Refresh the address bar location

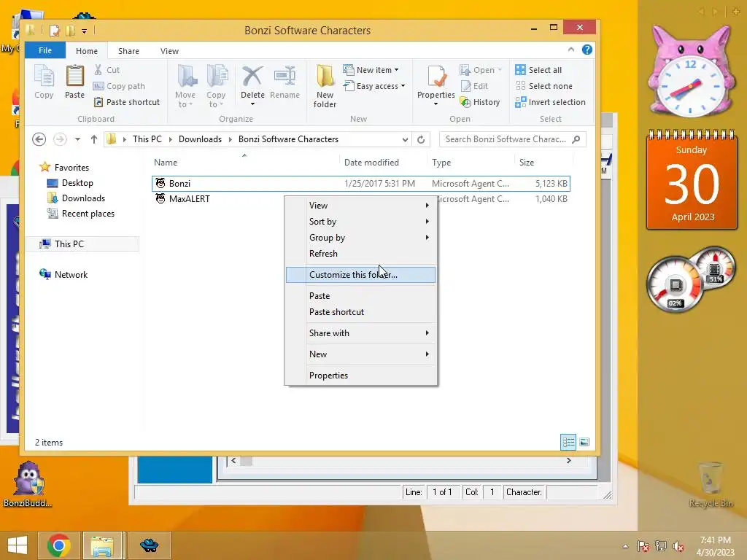tap(421, 139)
